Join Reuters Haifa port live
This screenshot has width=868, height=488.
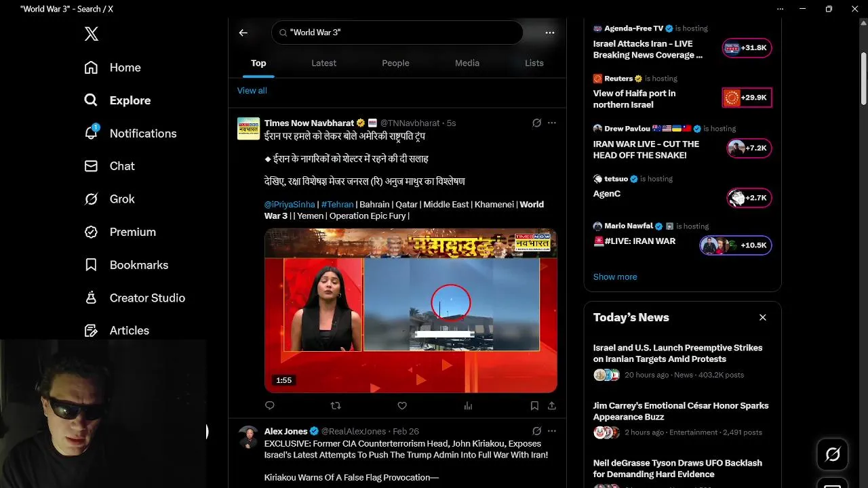[747, 98]
